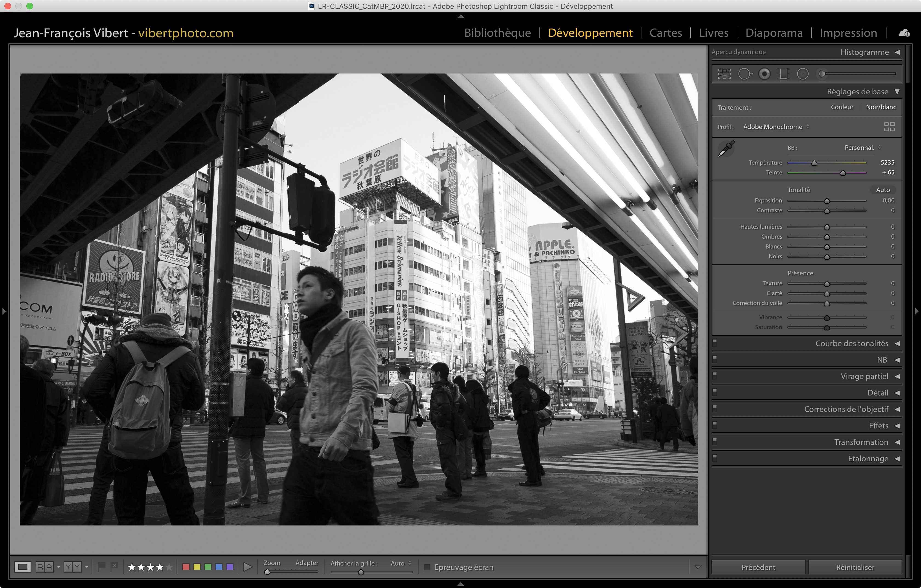Screen dimensions: 921x588
Task: Switch to the Bibliothèque module
Action: (x=497, y=33)
